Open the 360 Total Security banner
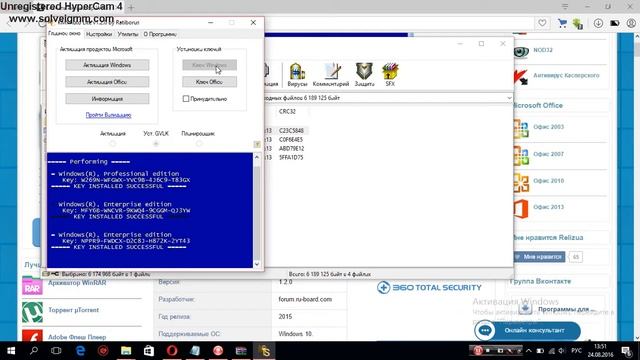 (429, 287)
